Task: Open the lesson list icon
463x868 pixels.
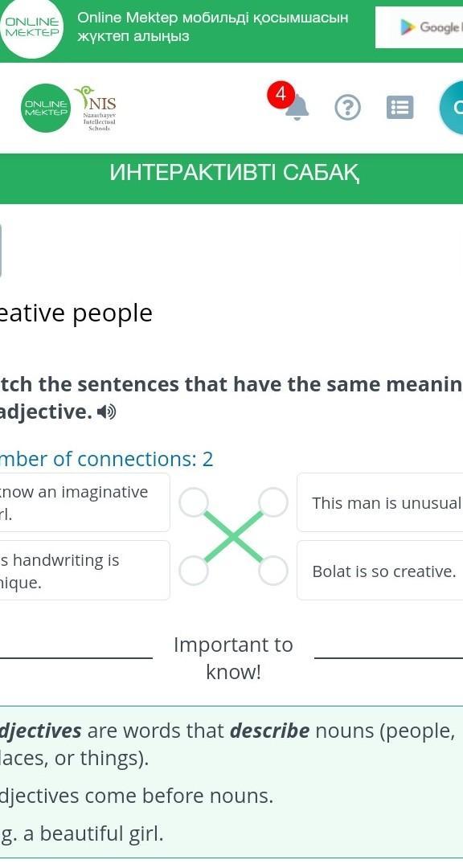Action: [399, 108]
